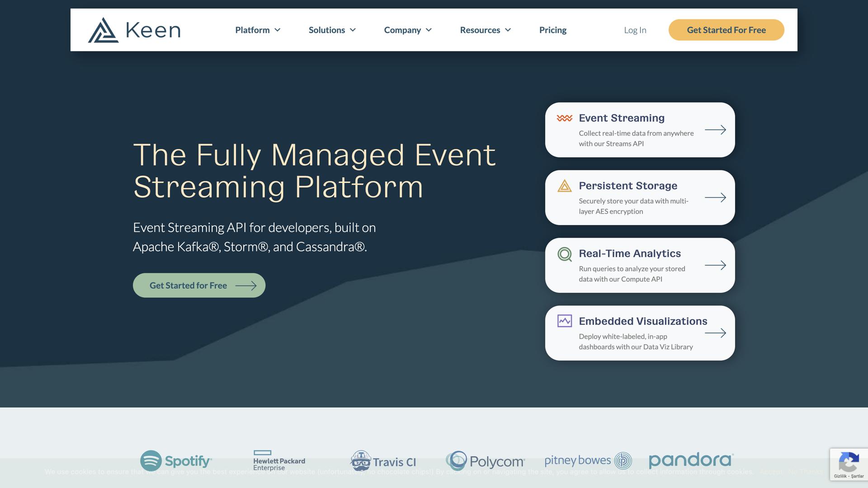Open the Company dropdown chevron
Image resolution: width=868 pixels, height=488 pixels.
click(x=429, y=30)
